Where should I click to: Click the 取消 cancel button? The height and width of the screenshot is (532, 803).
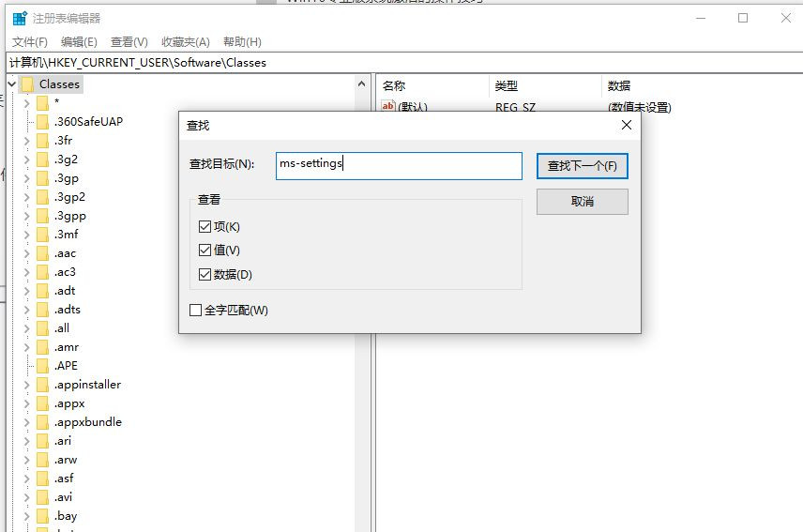point(583,202)
